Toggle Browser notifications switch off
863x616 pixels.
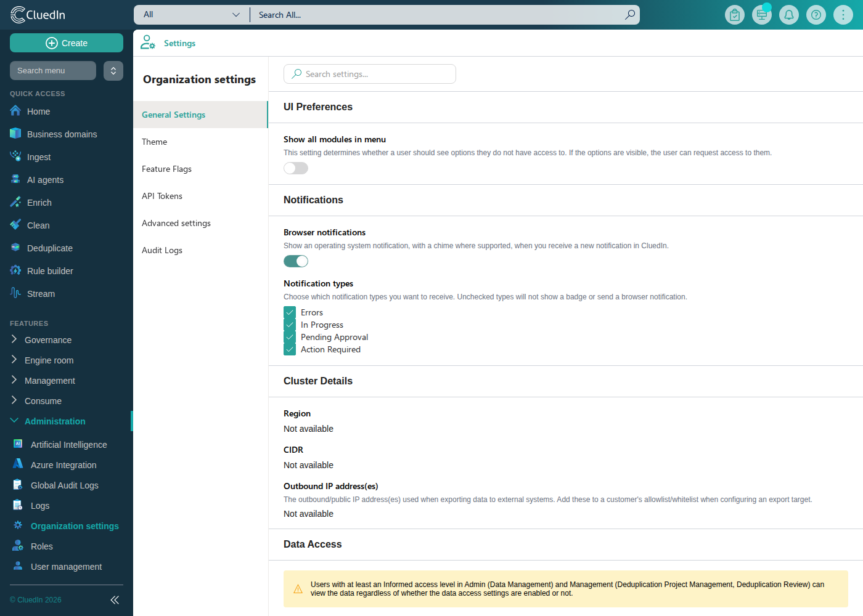pos(296,261)
